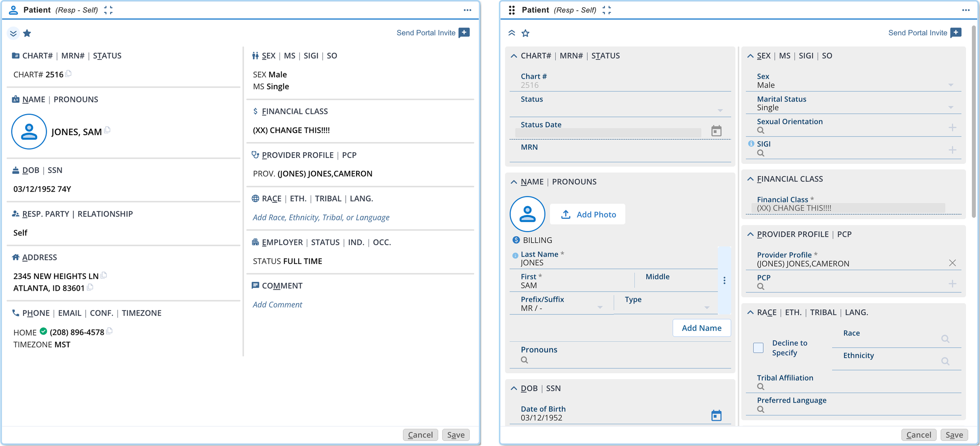Copy patient name JONES, SAM icon
The width and height of the screenshot is (980, 446).
coord(107,130)
